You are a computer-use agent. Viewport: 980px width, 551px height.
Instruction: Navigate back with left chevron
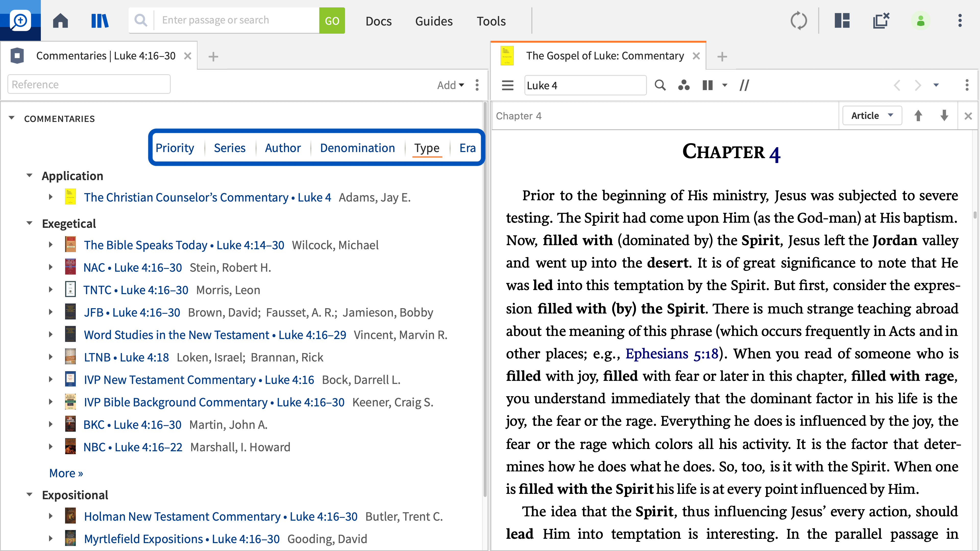point(897,85)
